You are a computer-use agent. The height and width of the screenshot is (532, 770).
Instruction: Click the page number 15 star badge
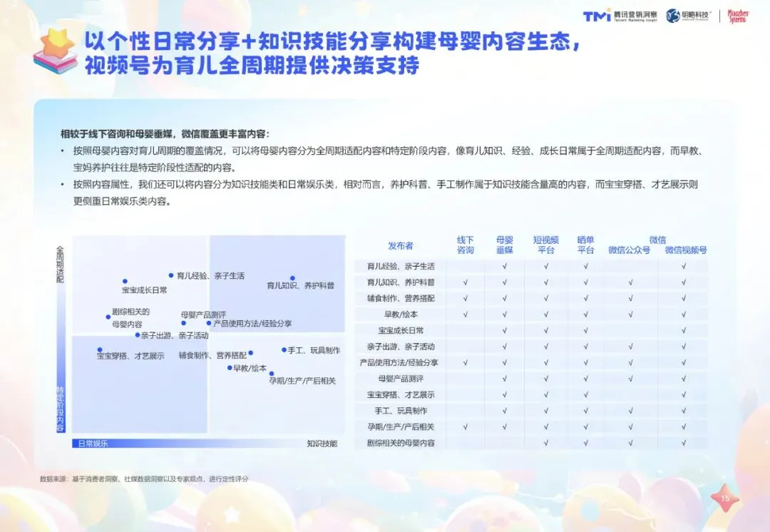point(725,498)
